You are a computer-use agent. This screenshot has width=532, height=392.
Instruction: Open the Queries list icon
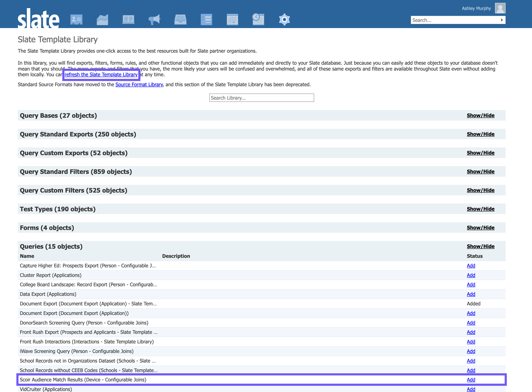pos(206,19)
